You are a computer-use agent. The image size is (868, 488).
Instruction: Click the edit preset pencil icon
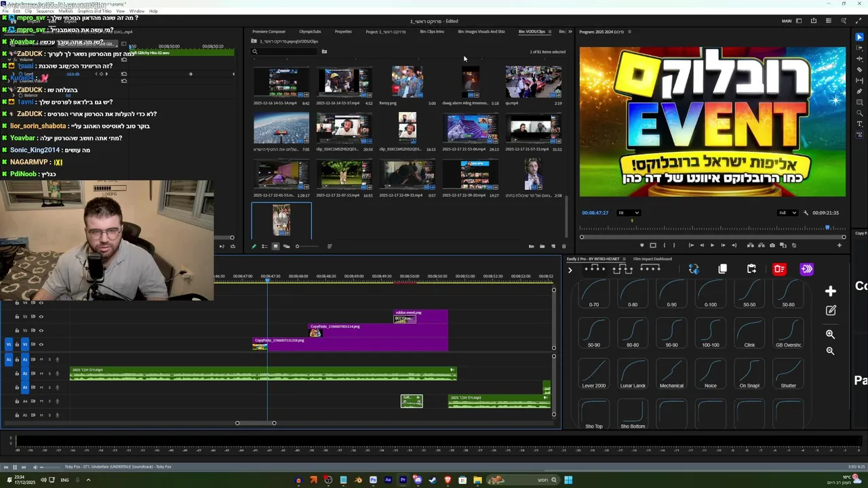831,310
